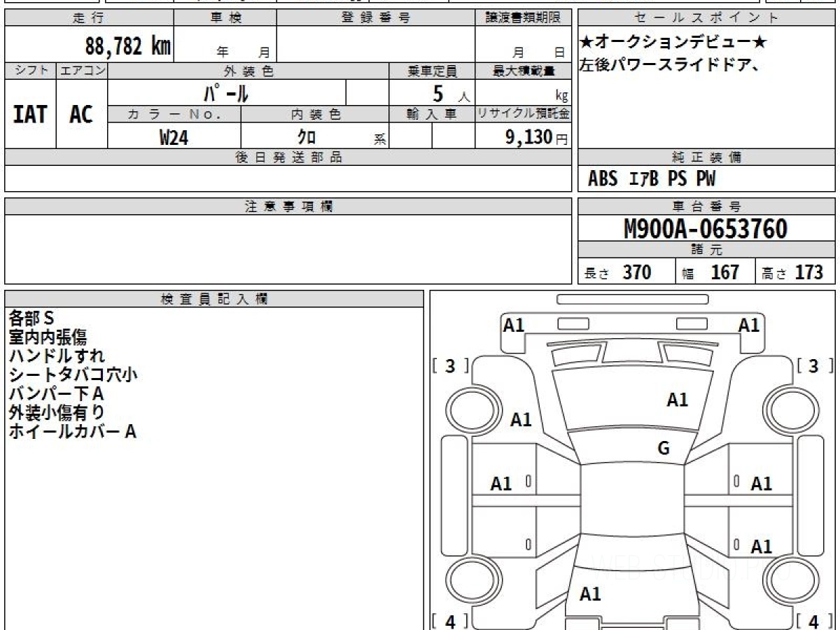Click the カラーNo. label
Viewport: 840px width, 630px height.
coord(174,114)
